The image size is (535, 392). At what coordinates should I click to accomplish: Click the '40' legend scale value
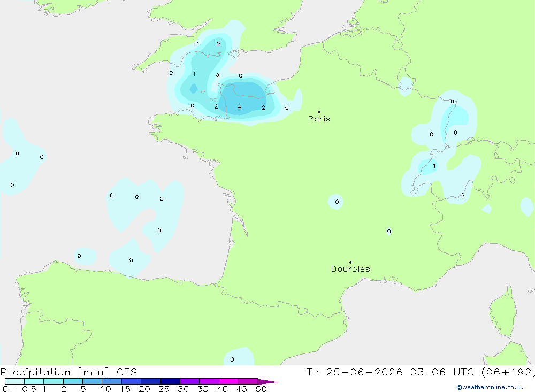223,389
